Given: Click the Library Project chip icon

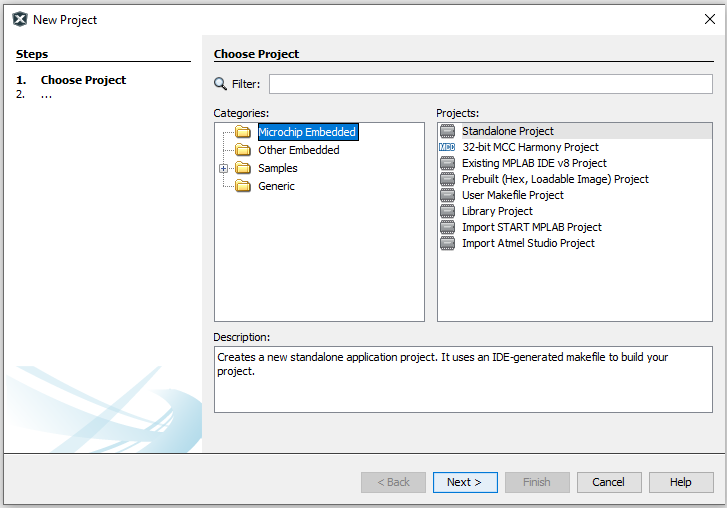Looking at the screenshot, I should point(447,211).
